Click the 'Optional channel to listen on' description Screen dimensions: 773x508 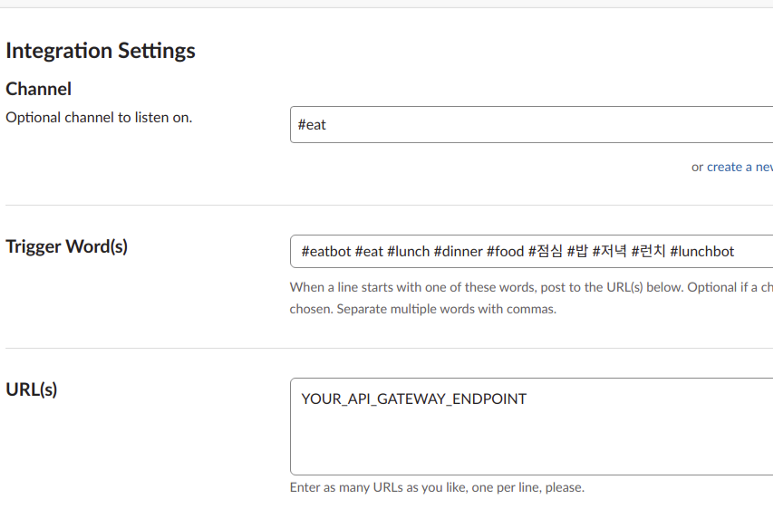[x=98, y=117]
